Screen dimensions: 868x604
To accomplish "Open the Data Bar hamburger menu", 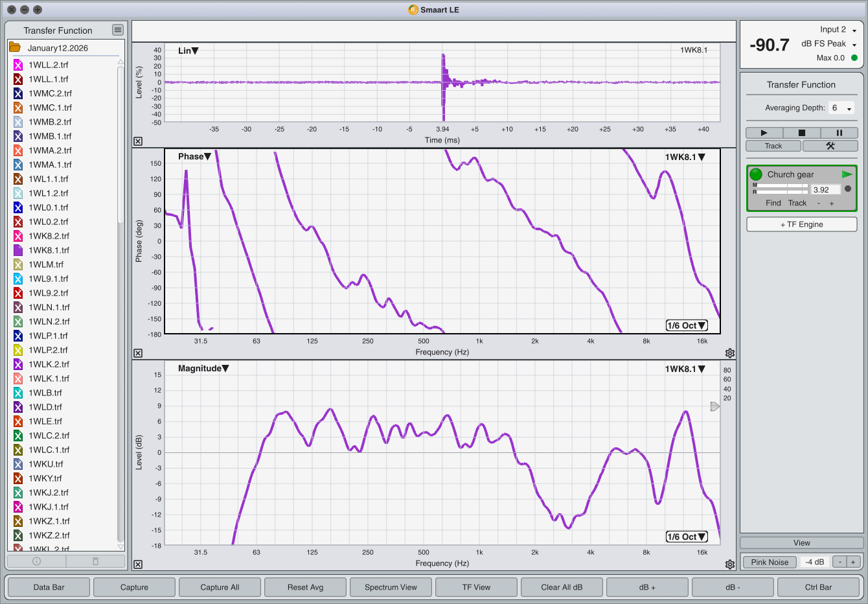I will coord(117,30).
